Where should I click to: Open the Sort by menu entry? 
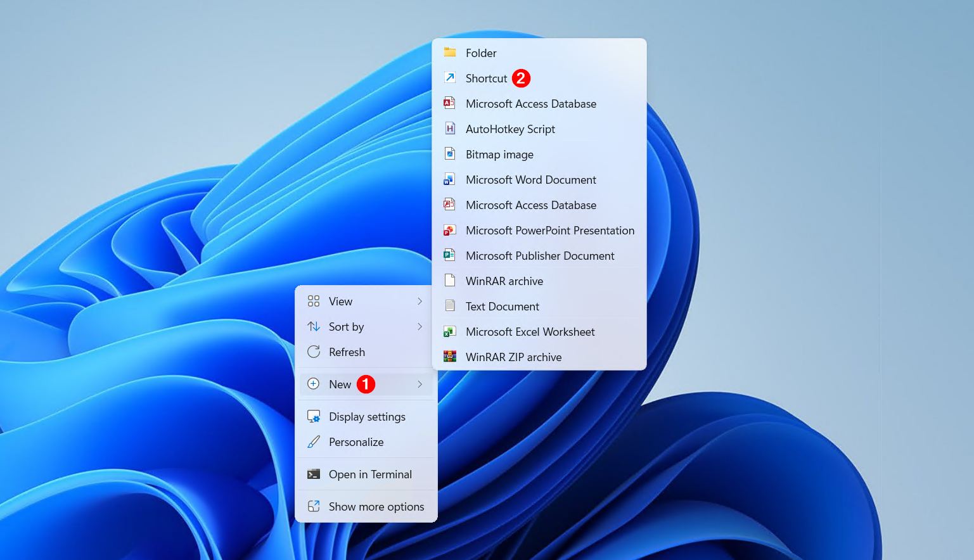(x=366, y=326)
